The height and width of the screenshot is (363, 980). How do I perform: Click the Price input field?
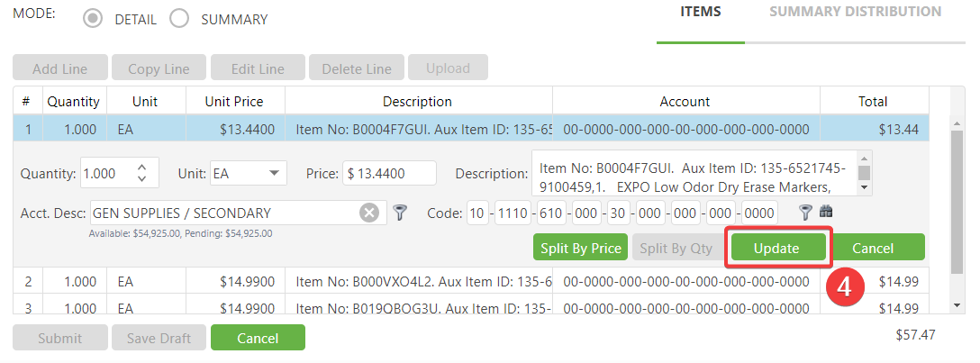[x=389, y=173]
